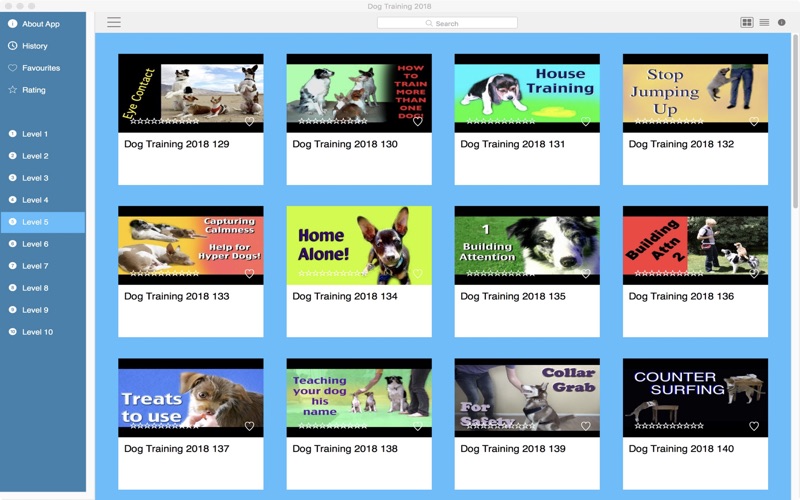Click the title Dog Training 2018 134
Image resolution: width=800 pixels, height=500 pixels.
point(345,296)
